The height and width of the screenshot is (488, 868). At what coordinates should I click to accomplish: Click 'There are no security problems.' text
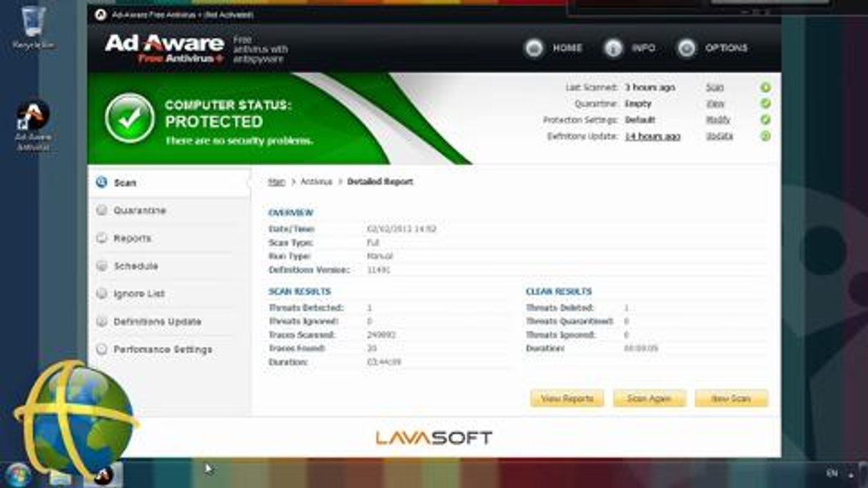[239, 141]
